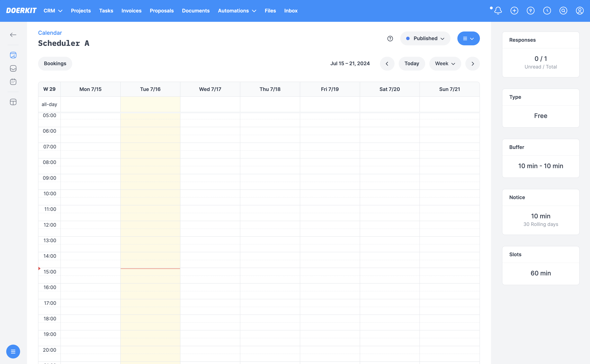Select the calendar icon in the left sidebar
This screenshot has width=590, height=364.
[x=13, y=82]
